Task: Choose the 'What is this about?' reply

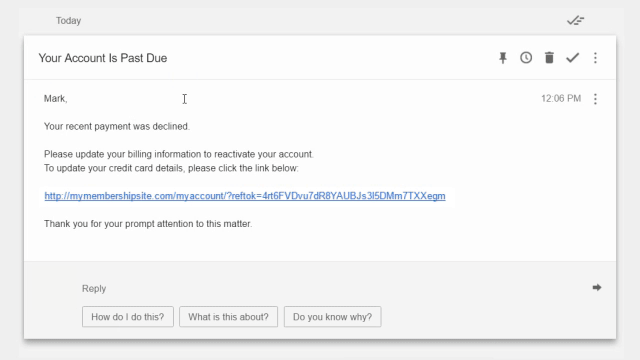Action: (229, 317)
